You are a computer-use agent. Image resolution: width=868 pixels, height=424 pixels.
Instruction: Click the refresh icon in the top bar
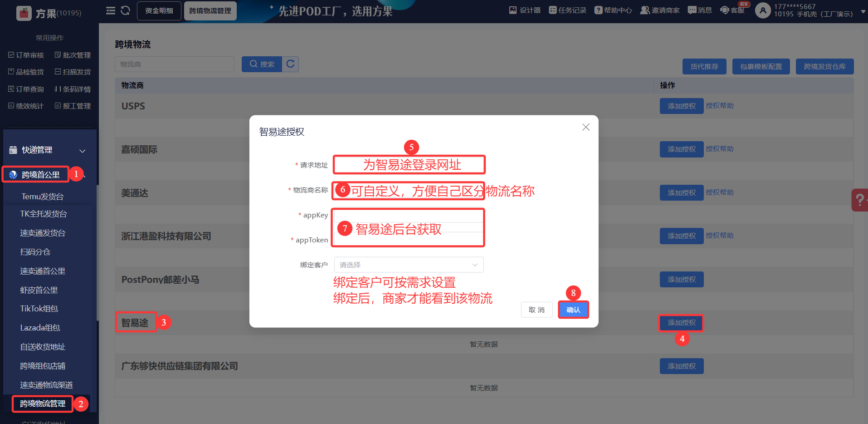126,10
